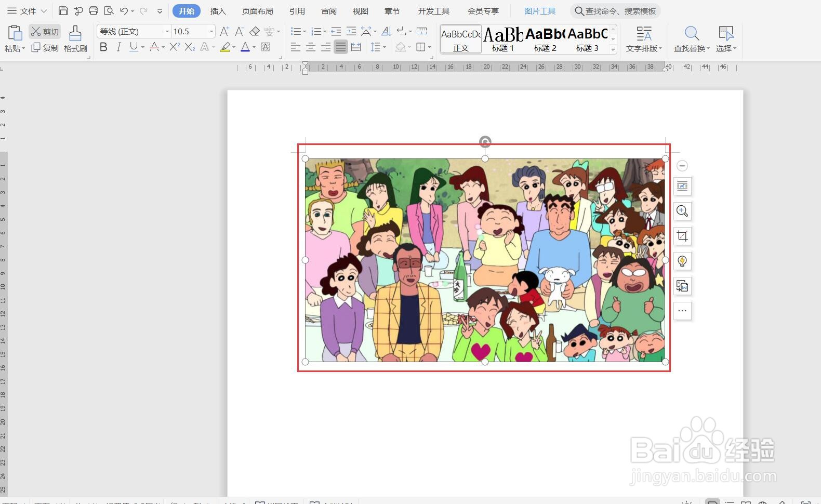Toggle Center paragraph alignment
Screen dimensions: 821x504
coord(311,47)
